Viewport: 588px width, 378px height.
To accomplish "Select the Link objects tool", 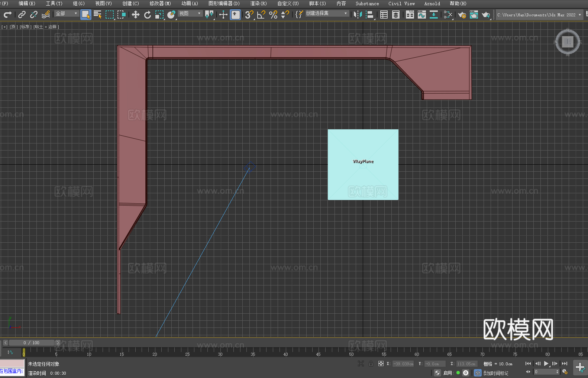I will [x=22, y=14].
